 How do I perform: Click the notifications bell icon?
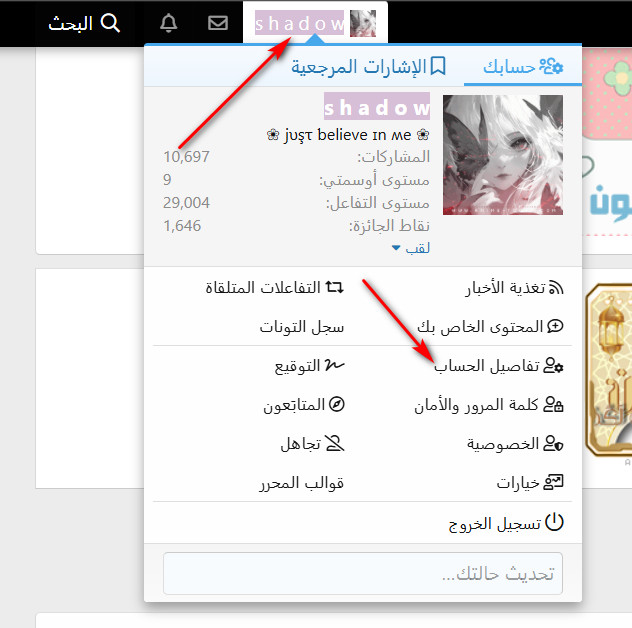coord(169,23)
